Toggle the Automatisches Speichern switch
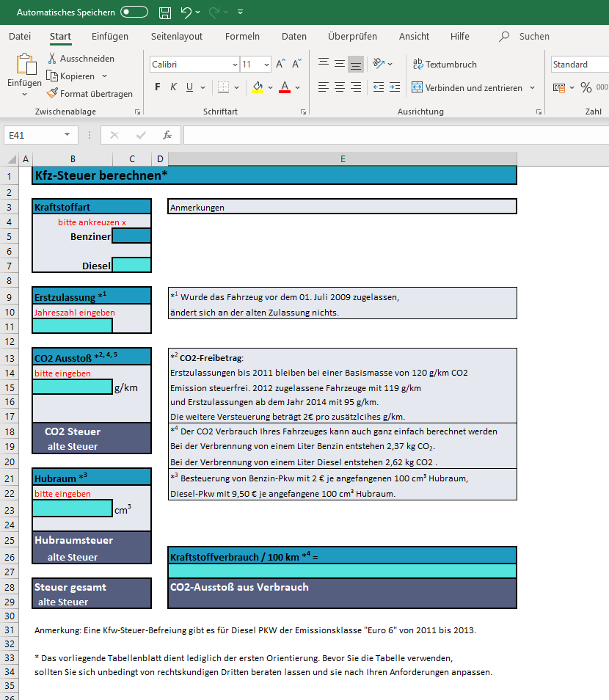The height and width of the screenshot is (700, 609). (x=134, y=12)
